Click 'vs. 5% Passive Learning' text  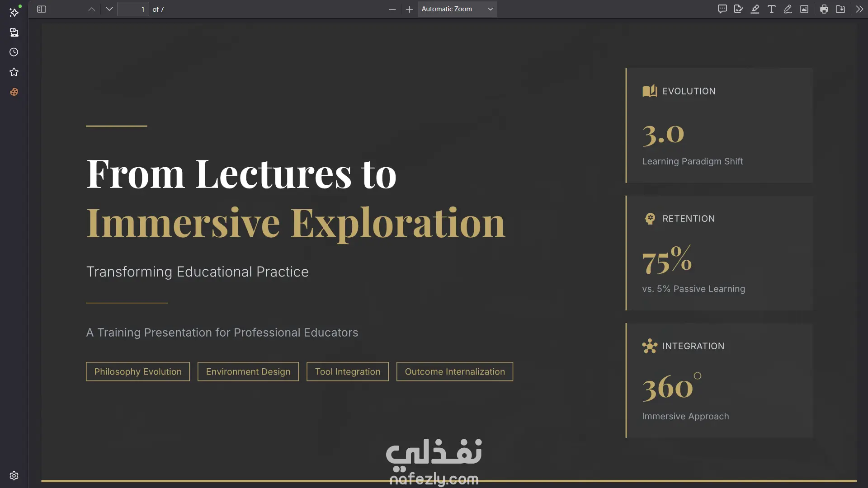tap(693, 289)
